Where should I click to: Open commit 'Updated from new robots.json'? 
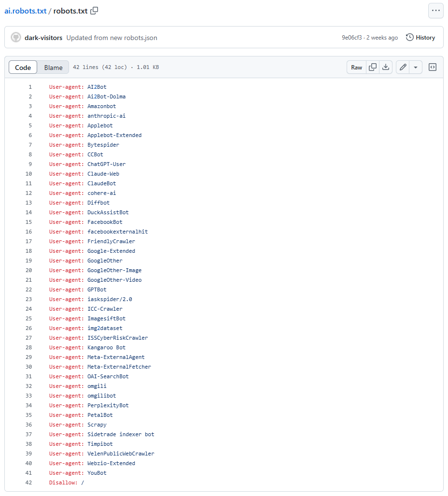click(x=112, y=38)
